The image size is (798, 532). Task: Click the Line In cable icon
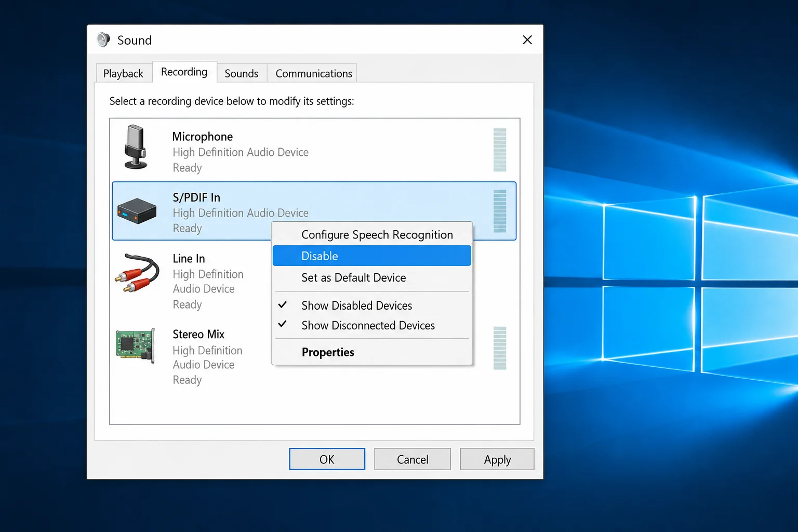coord(137,273)
